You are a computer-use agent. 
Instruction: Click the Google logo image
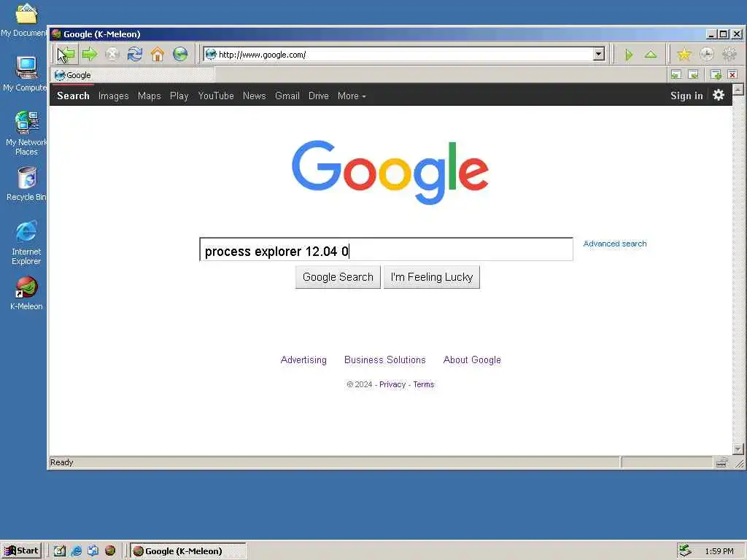click(390, 172)
